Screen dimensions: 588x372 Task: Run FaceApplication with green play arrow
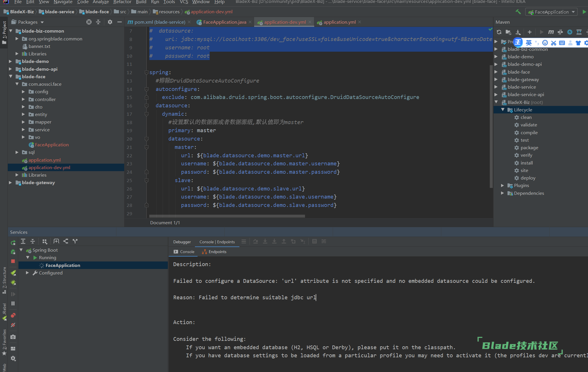coord(584,12)
